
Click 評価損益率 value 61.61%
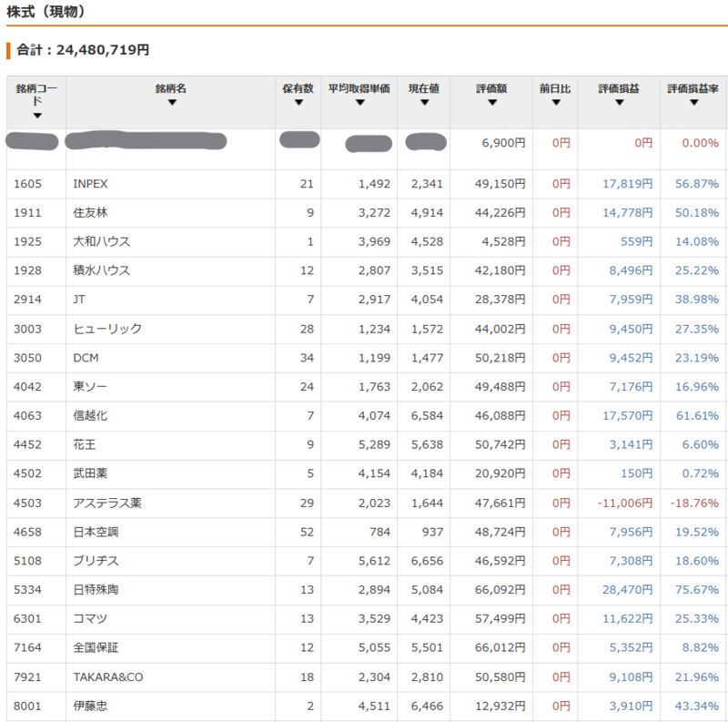point(697,415)
